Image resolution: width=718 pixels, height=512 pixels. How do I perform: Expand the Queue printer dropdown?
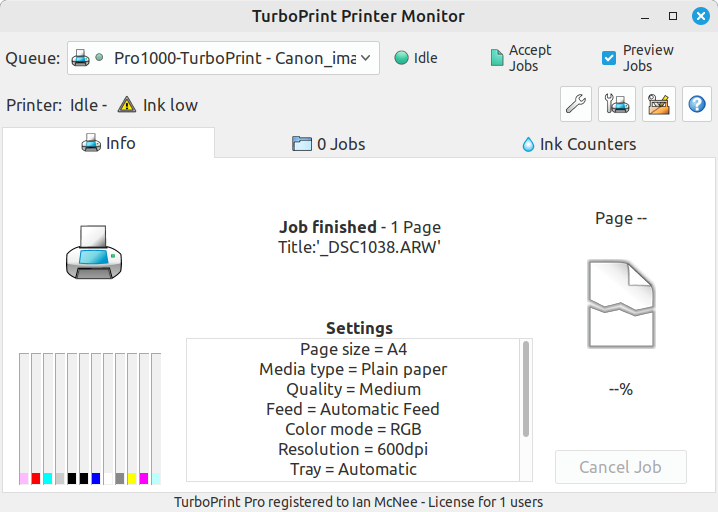point(223,58)
